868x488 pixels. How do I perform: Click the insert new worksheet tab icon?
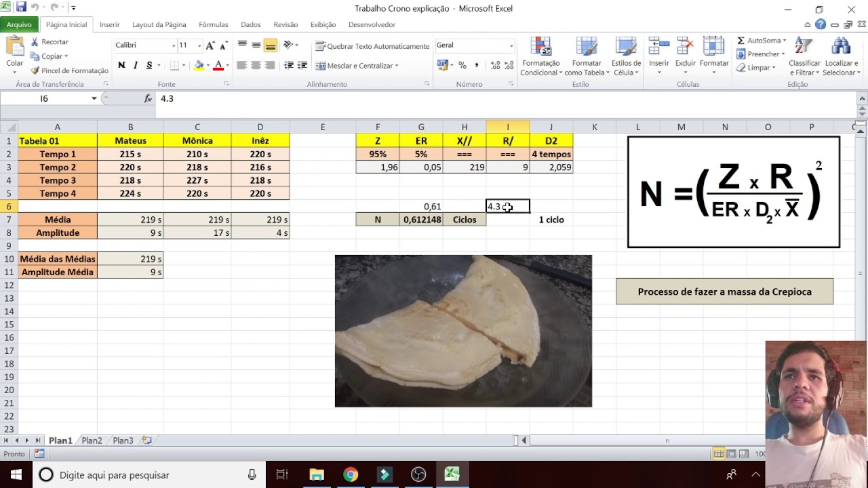click(146, 441)
